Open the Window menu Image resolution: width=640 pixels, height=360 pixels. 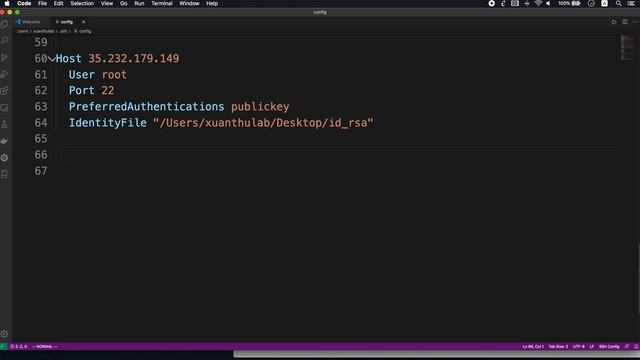pos(189,3)
